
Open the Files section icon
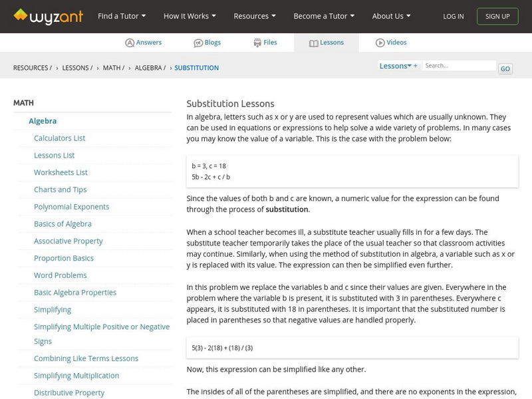pyautogui.click(x=257, y=43)
